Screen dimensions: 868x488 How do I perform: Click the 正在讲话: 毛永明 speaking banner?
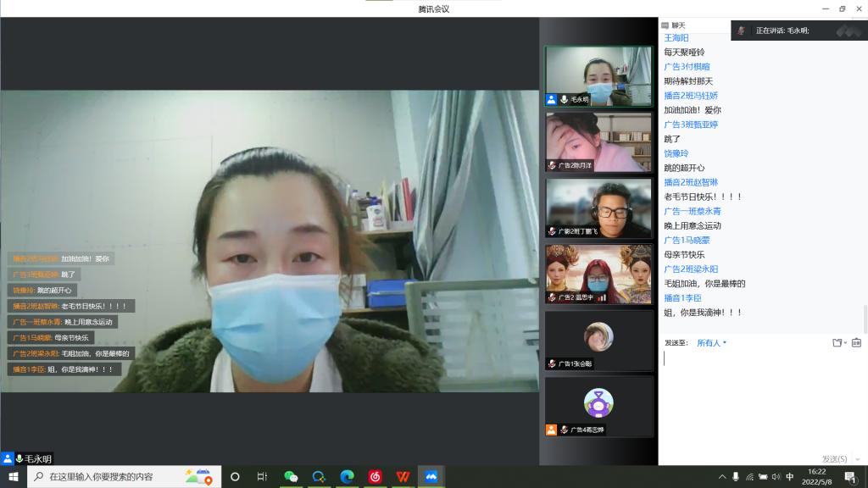(798, 30)
